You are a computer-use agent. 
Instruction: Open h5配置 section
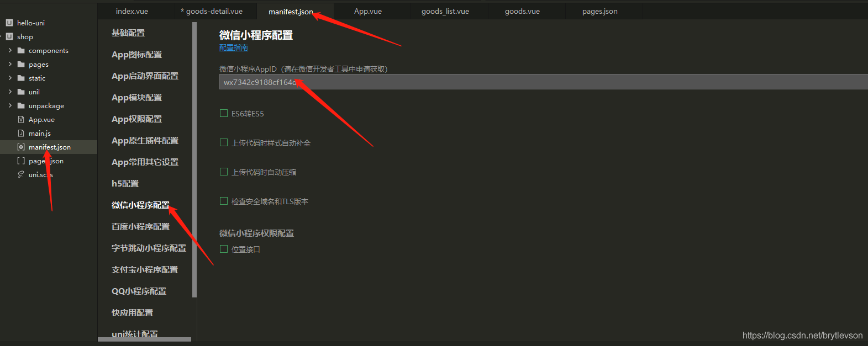125,184
